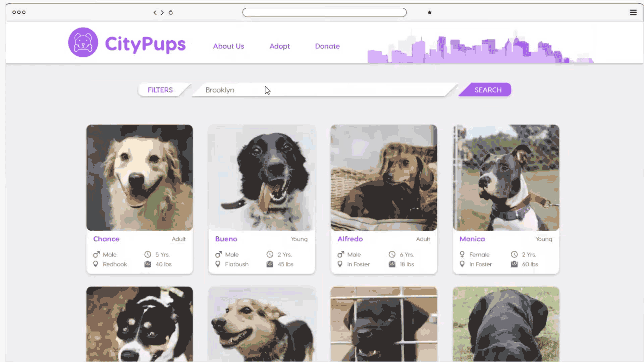Click the CityPups wordmark
This screenshot has height=362, width=644.
145,44
